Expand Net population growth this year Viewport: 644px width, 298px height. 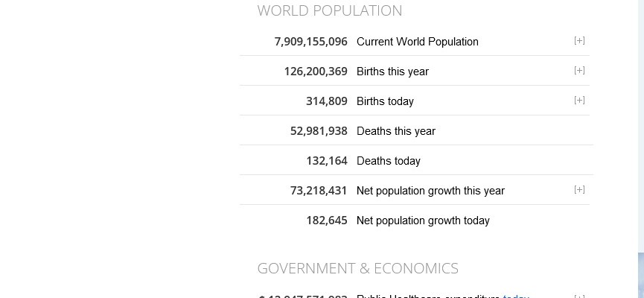(x=579, y=190)
